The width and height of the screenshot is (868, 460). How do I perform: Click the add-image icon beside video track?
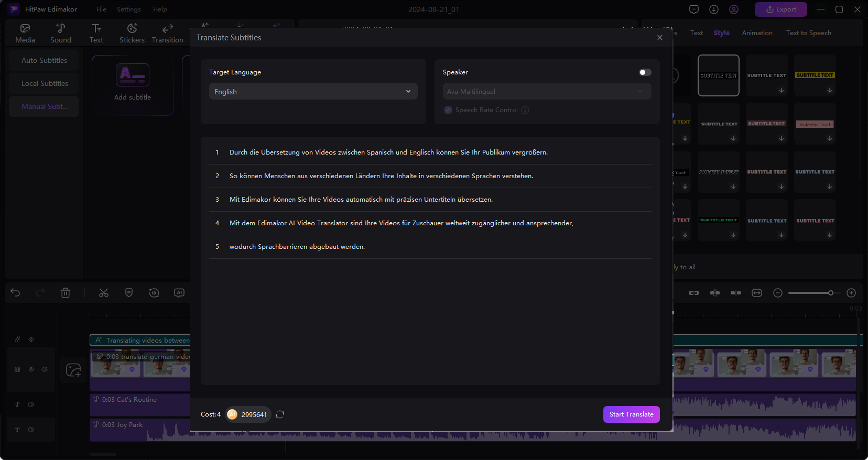point(73,370)
